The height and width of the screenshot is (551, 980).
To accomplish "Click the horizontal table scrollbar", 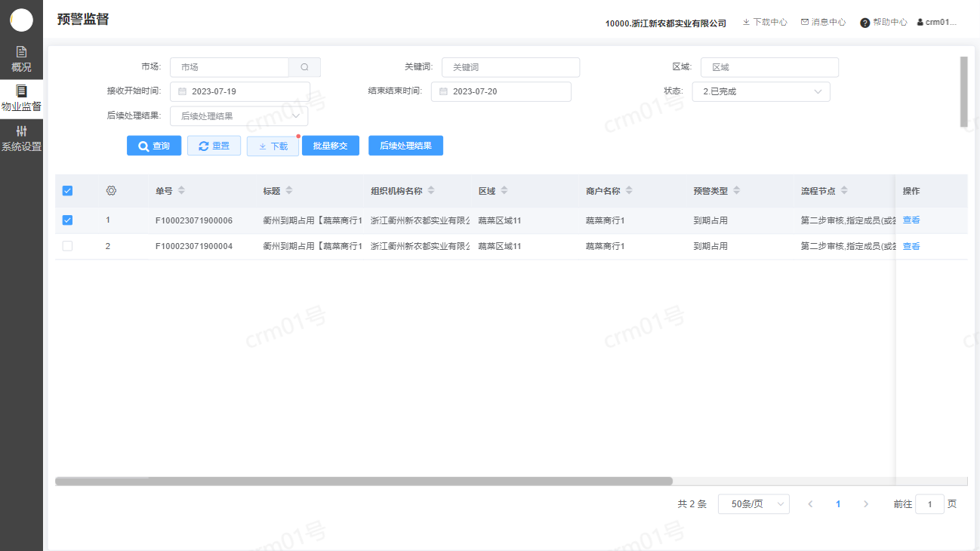I will pos(363,481).
